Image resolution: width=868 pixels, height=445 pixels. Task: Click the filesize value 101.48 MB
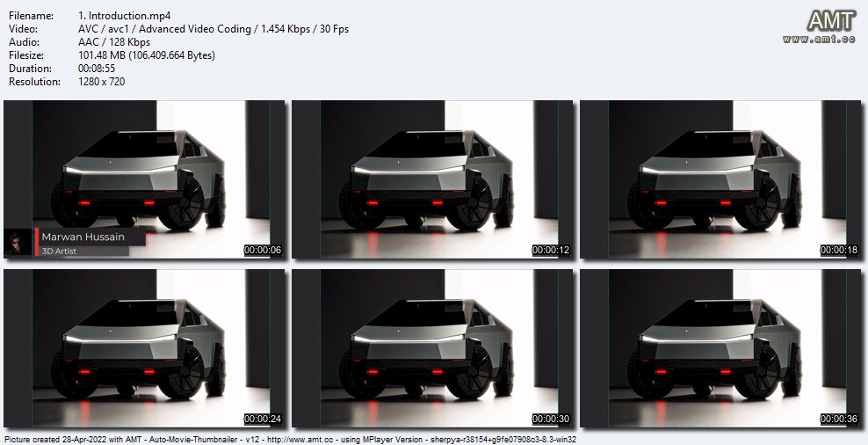[x=147, y=55]
